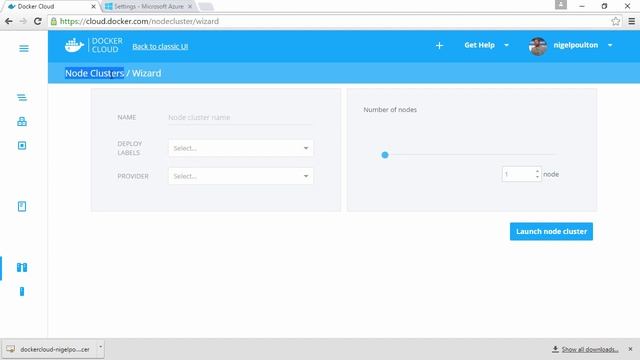Expand the nigelpoulton account dropdown
The width and height of the screenshot is (640, 360).
click(x=610, y=45)
